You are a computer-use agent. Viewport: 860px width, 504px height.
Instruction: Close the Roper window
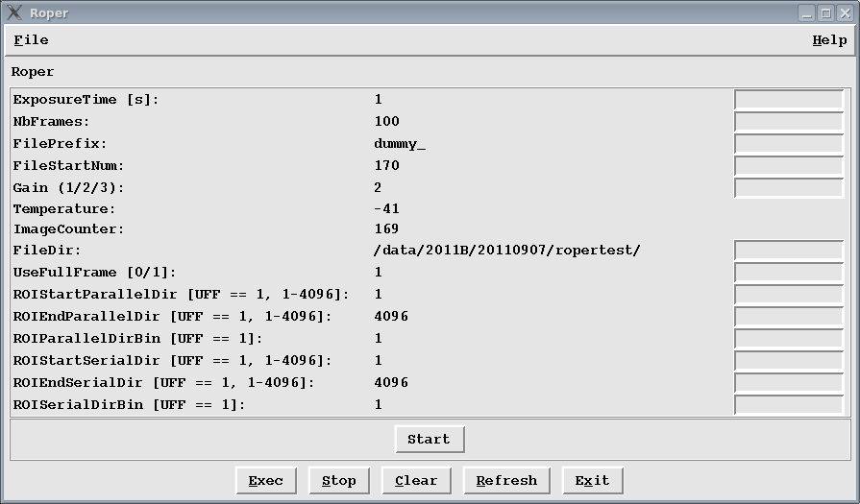[846, 13]
